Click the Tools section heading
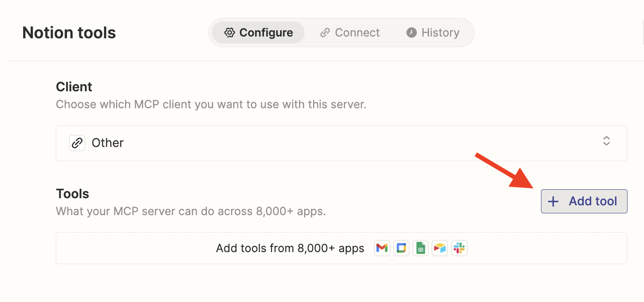The height and width of the screenshot is (302, 644). pyautogui.click(x=73, y=193)
